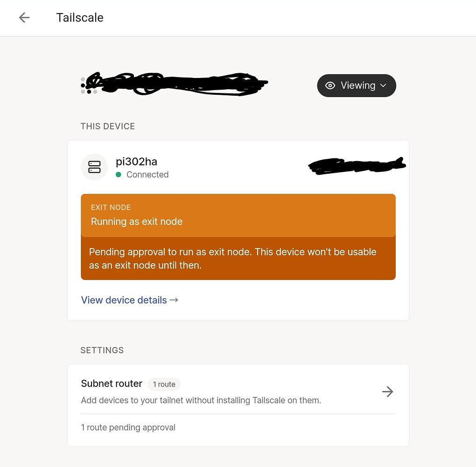Open View device details

(x=124, y=300)
